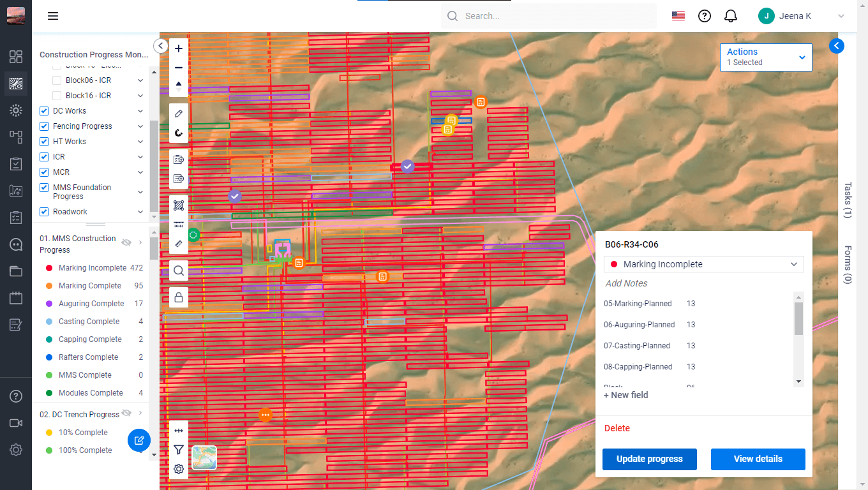Uncheck the MMS Foundation Progress layer
868x490 pixels.
[44, 188]
